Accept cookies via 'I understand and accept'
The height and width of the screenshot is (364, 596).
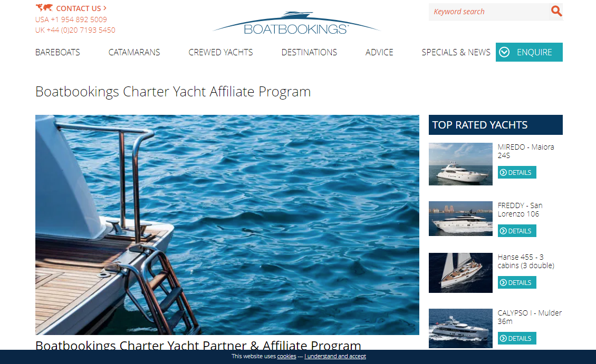click(335, 357)
